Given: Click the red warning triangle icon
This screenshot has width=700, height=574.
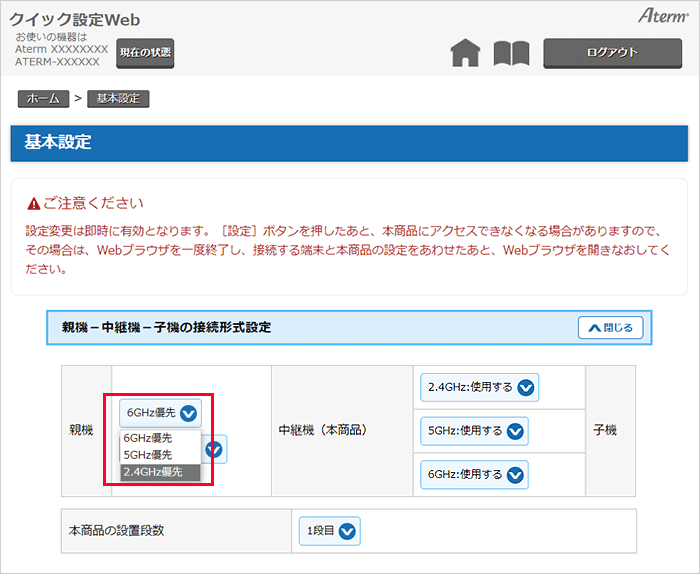Looking at the screenshot, I should 34,204.
